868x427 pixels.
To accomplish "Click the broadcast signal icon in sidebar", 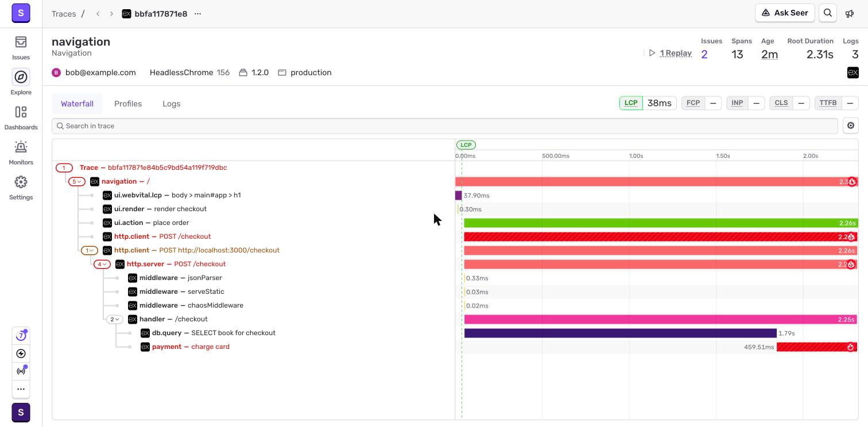I will tap(21, 371).
